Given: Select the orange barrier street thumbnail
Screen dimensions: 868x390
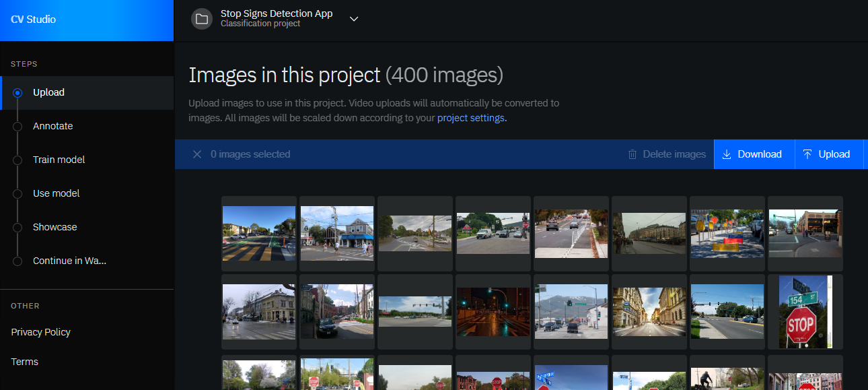Looking at the screenshot, I should tap(727, 233).
